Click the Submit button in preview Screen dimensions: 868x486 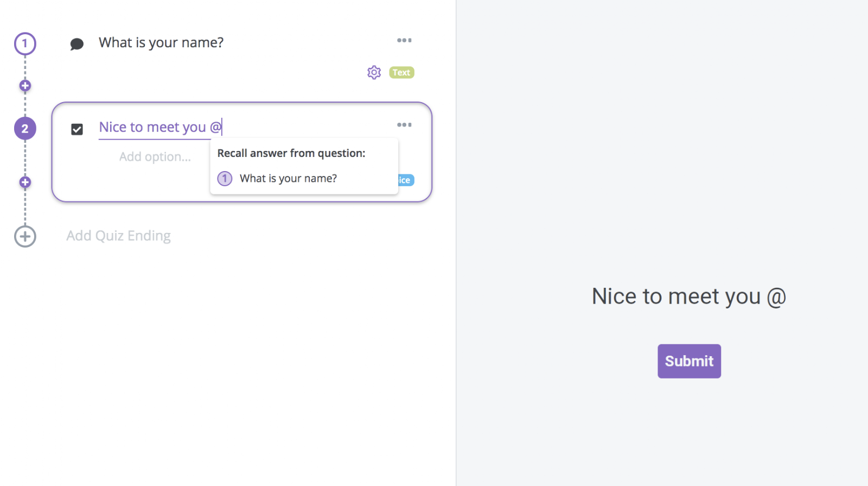[x=689, y=361]
